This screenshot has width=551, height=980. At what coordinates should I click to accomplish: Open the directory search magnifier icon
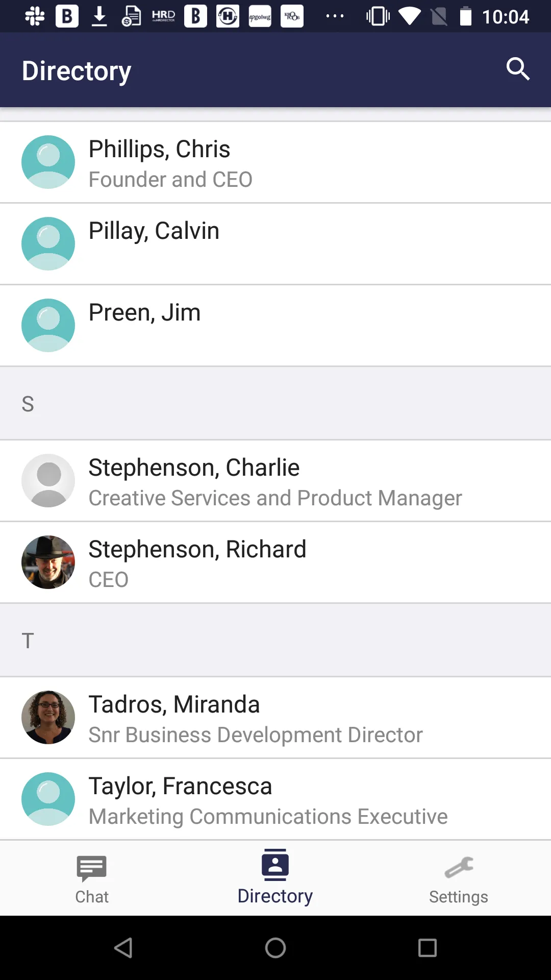coord(518,69)
